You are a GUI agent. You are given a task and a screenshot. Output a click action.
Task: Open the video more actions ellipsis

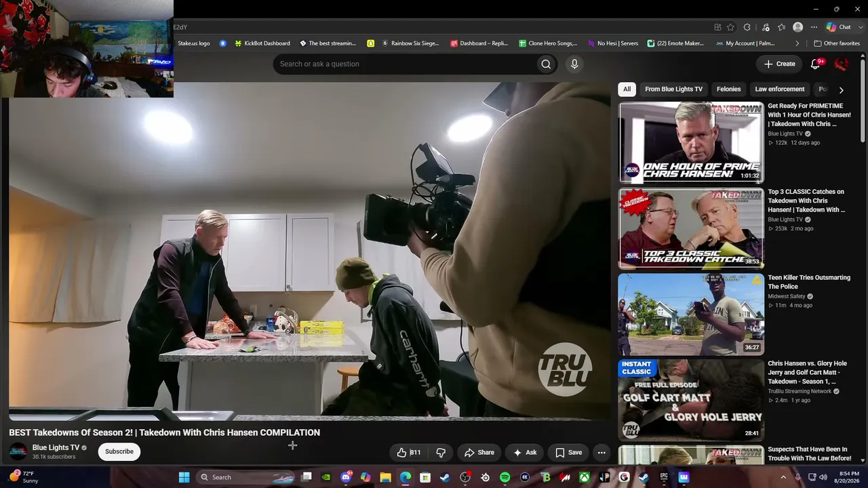coord(601,453)
